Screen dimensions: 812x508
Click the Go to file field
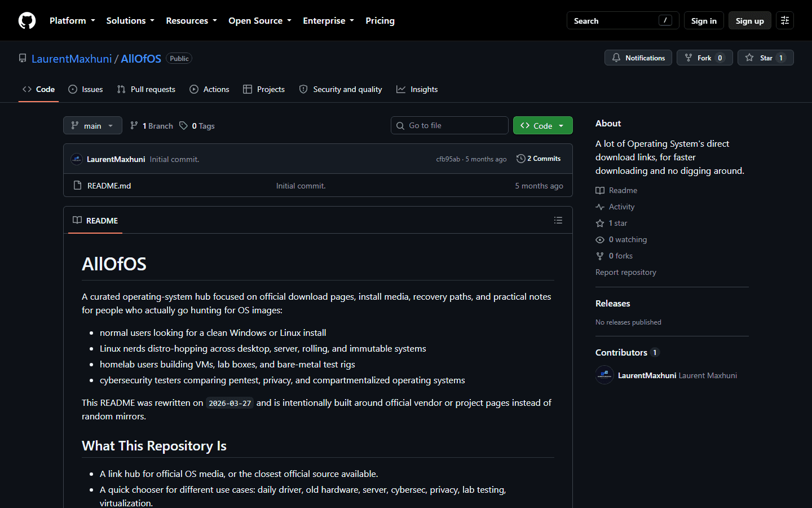coord(449,125)
